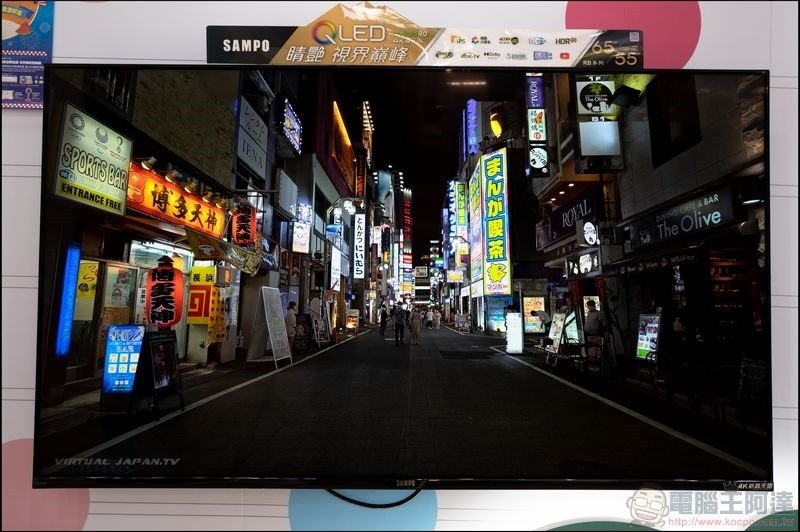Click the IPS logo on the banner
Viewport: 800px width, 532px height.
(458, 40)
